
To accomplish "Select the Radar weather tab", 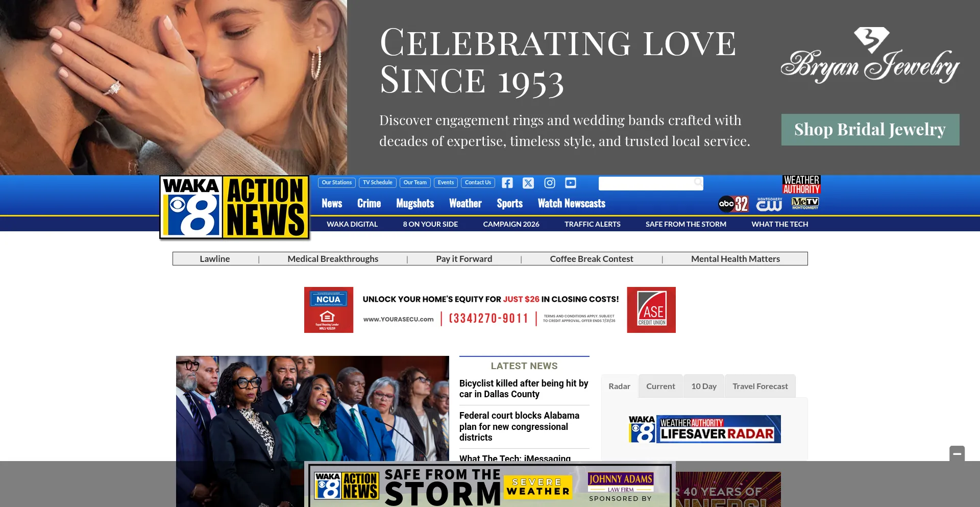I will pyautogui.click(x=620, y=387).
